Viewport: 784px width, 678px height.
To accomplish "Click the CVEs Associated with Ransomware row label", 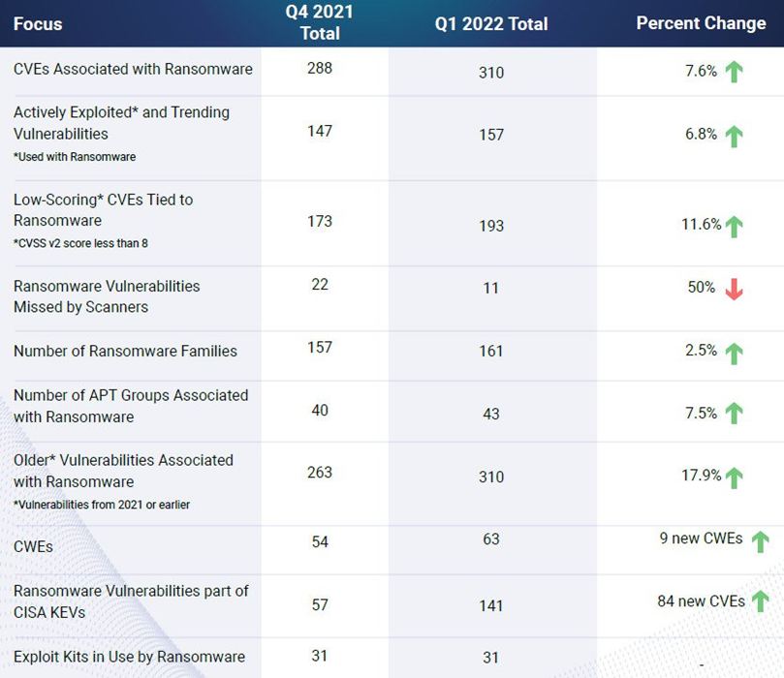I will pos(133,69).
